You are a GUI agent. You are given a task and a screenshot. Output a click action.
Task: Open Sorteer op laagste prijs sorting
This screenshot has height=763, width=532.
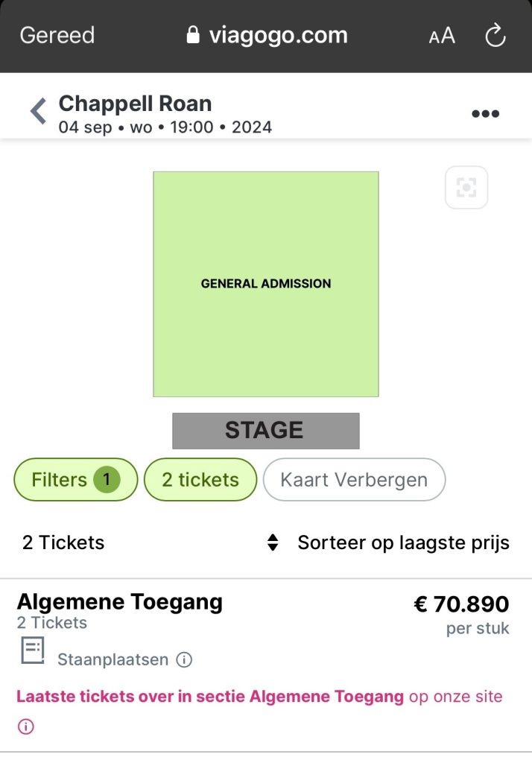403,542
